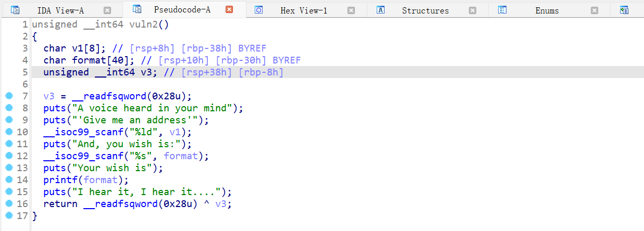This screenshot has width=644, height=231.
Task: Close the Structures tab
Action: tap(473, 10)
